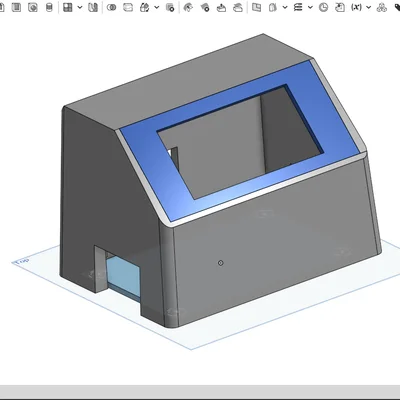Open the dropdown next to stacked-lines tool
400x400 pixels.
(310, 7)
